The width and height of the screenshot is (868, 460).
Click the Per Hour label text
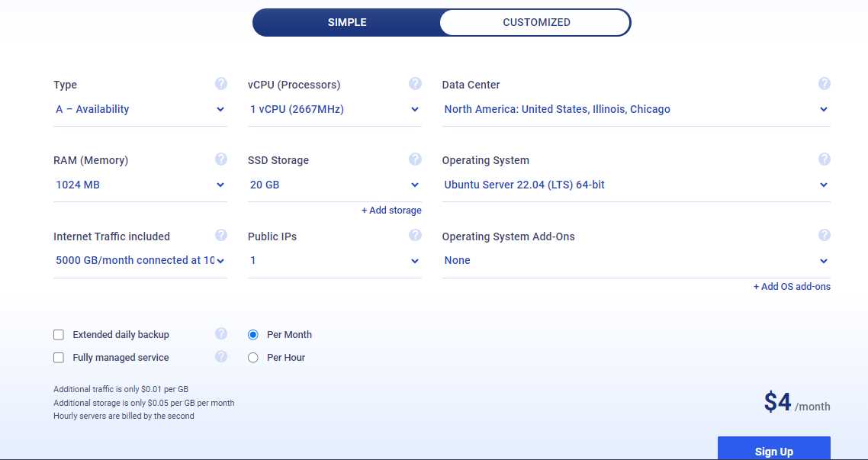tap(286, 358)
